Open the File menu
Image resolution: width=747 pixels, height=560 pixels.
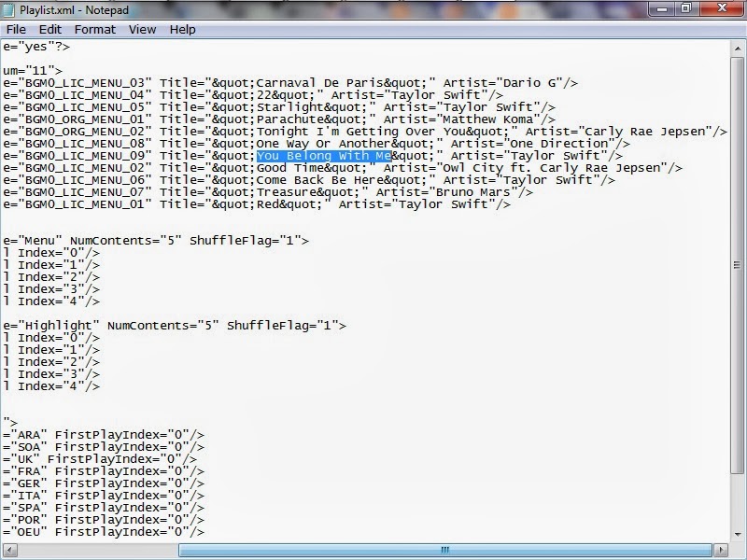17,29
